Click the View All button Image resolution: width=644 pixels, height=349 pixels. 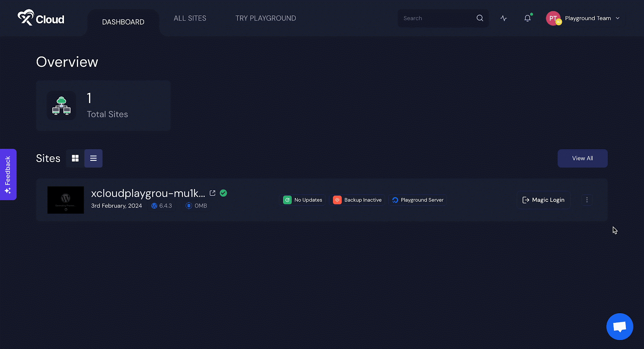click(x=582, y=158)
